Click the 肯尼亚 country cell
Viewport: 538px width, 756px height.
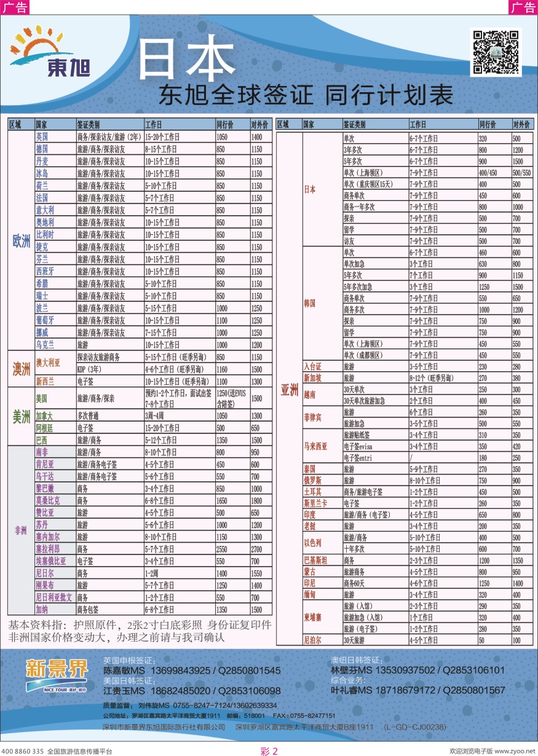point(55,465)
